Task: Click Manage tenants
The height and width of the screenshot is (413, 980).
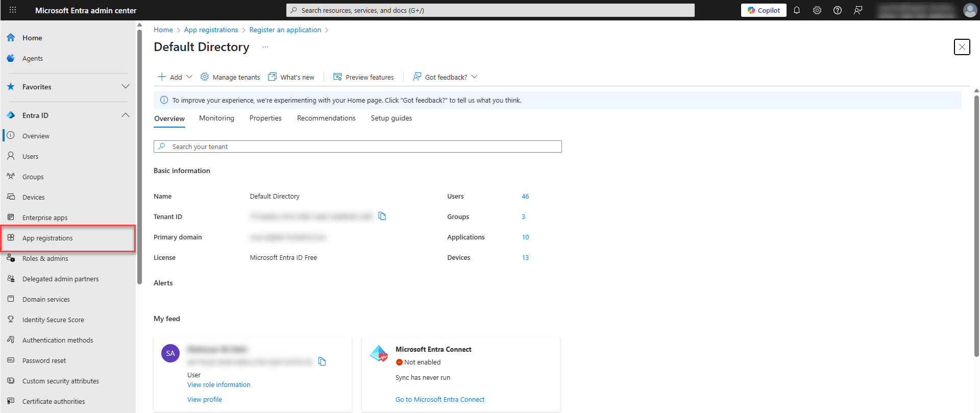Action: coord(230,77)
